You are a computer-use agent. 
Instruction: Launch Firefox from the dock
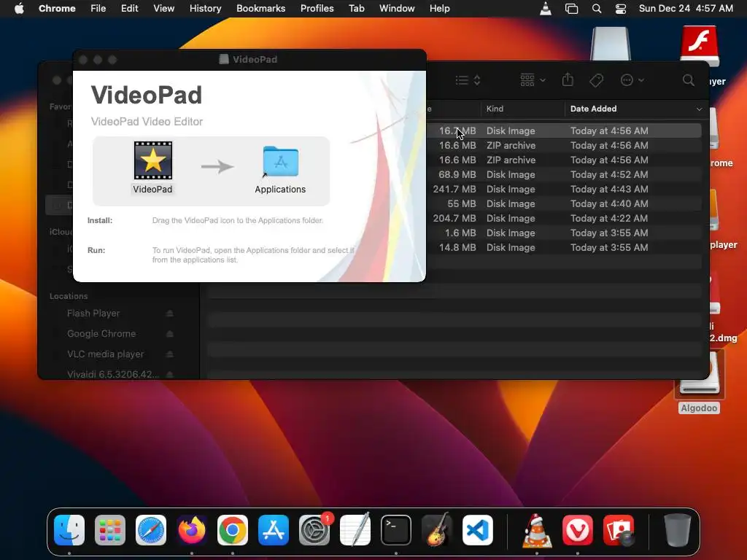[192, 530]
